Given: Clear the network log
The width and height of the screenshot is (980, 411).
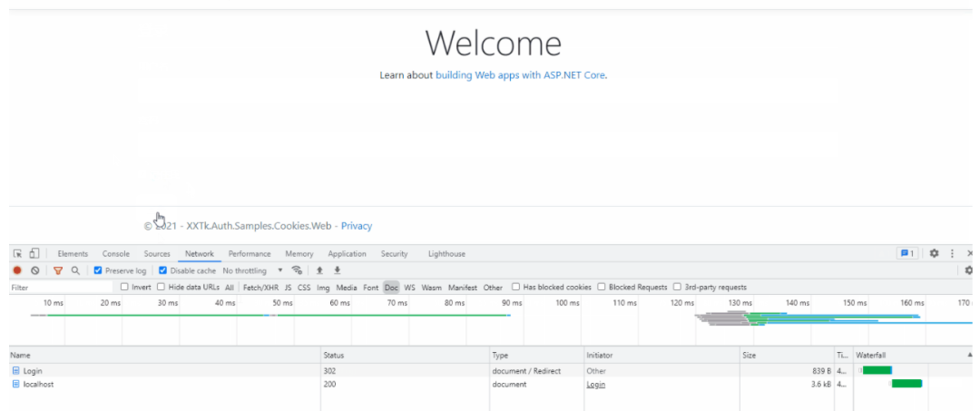Looking at the screenshot, I should 34,270.
